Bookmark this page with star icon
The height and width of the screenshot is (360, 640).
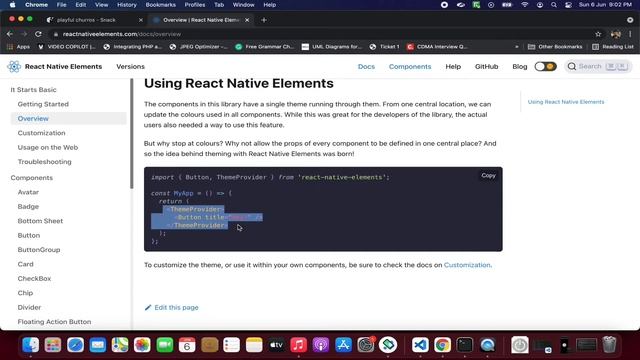click(x=598, y=34)
